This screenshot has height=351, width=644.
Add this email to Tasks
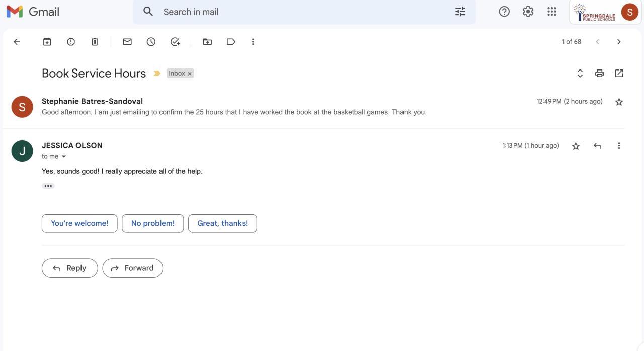[x=175, y=42]
